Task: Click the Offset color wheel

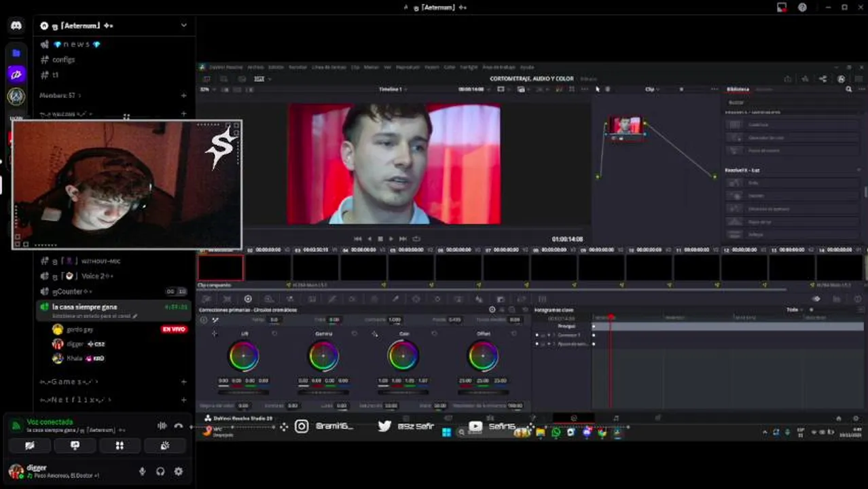Action: pyautogui.click(x=483, y=356)
